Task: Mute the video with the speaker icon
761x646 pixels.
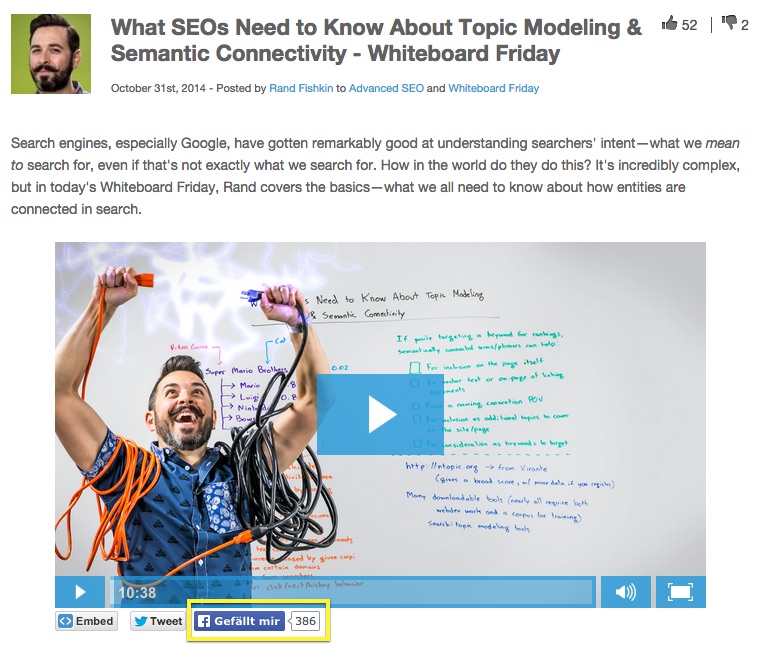Action: coord(626,592)
